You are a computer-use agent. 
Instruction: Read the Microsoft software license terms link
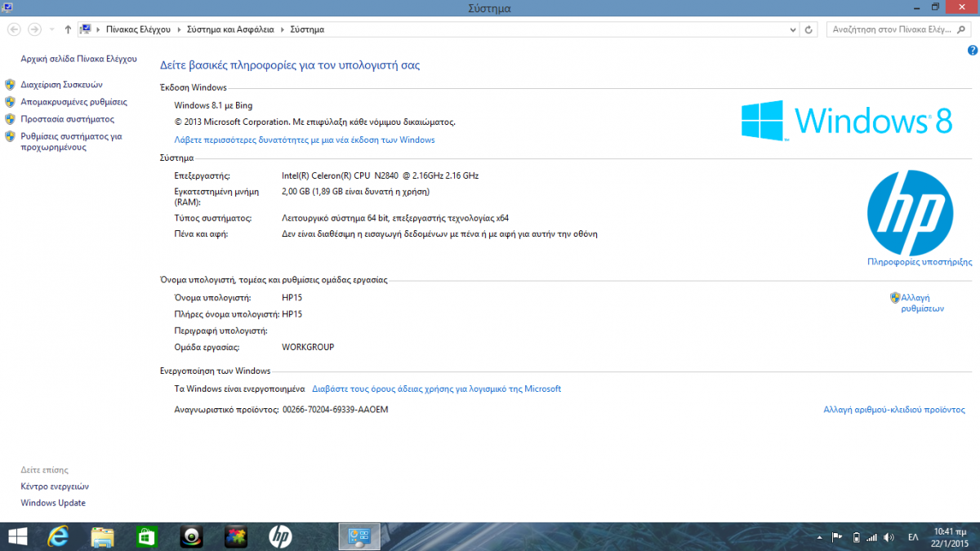click(x=437, y=389)
